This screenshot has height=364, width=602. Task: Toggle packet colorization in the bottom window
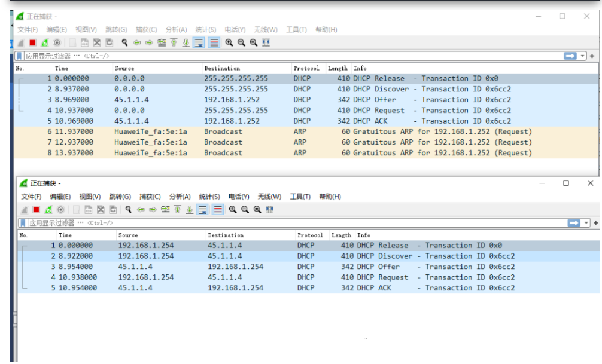point(218,209)
